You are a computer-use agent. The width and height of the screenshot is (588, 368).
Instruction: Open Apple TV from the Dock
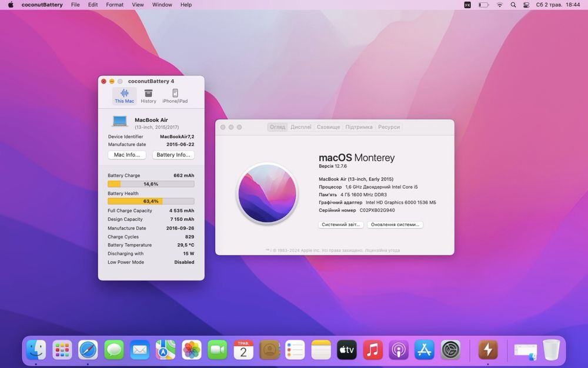[x=347, y=350]
